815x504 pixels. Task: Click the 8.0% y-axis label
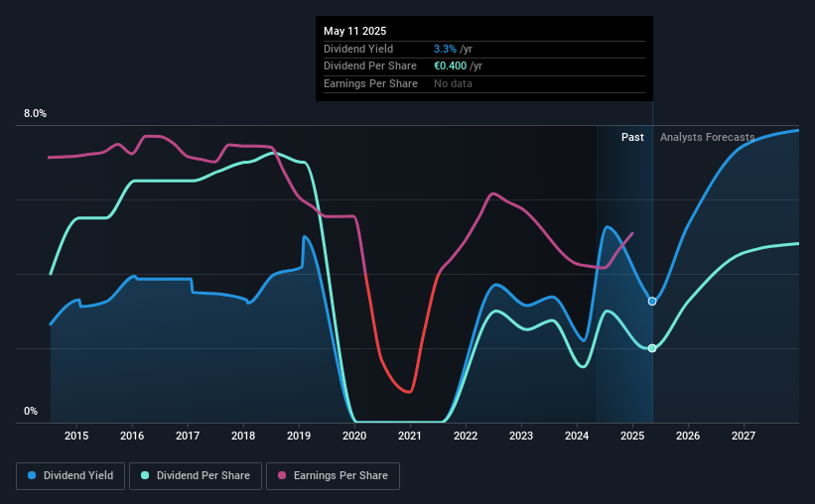(x=35, y=114)
